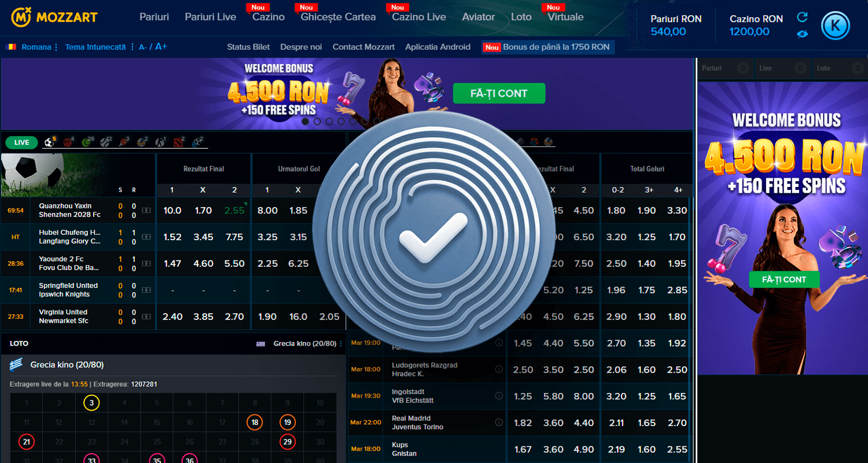Hide balance with the crossed-eye icon
Screen dimensions: 868x463
pos(802,34)
